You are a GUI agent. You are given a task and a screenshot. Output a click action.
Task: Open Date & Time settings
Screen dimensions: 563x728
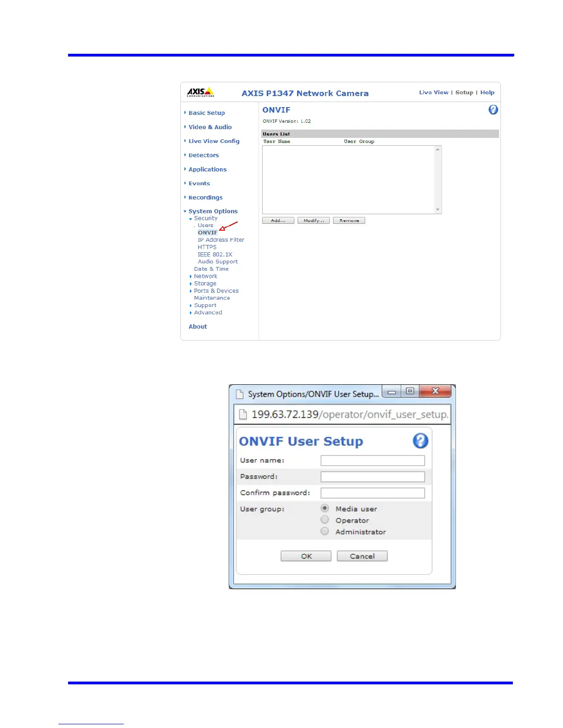[211, 269]
